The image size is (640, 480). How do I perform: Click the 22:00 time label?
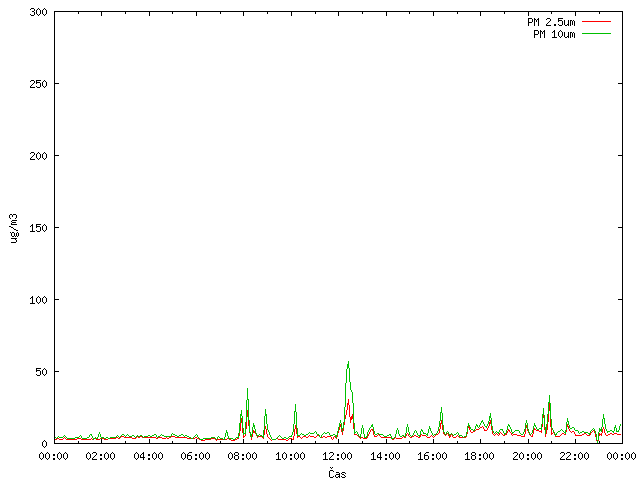point(575,456)
